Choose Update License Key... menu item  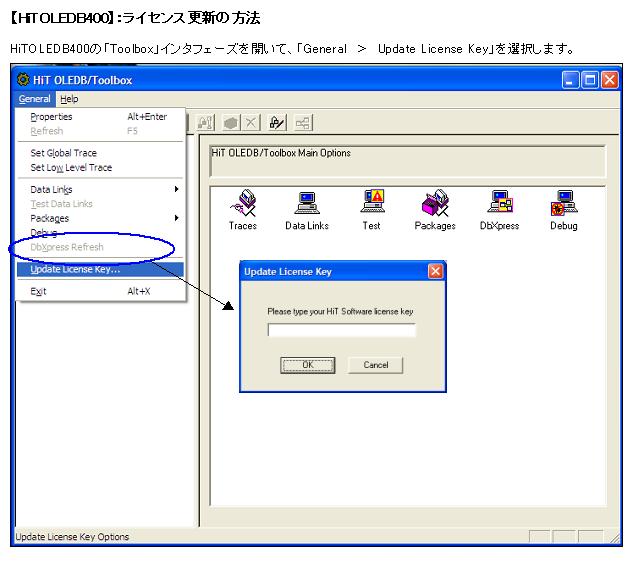pyautogui.click(x=100, y=269)
